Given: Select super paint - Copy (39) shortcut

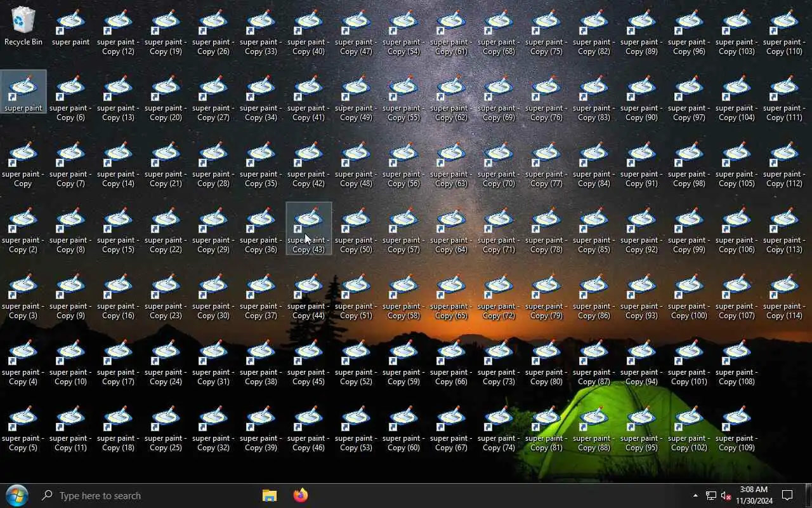Looking at the screenshot, I should point(261,428).
